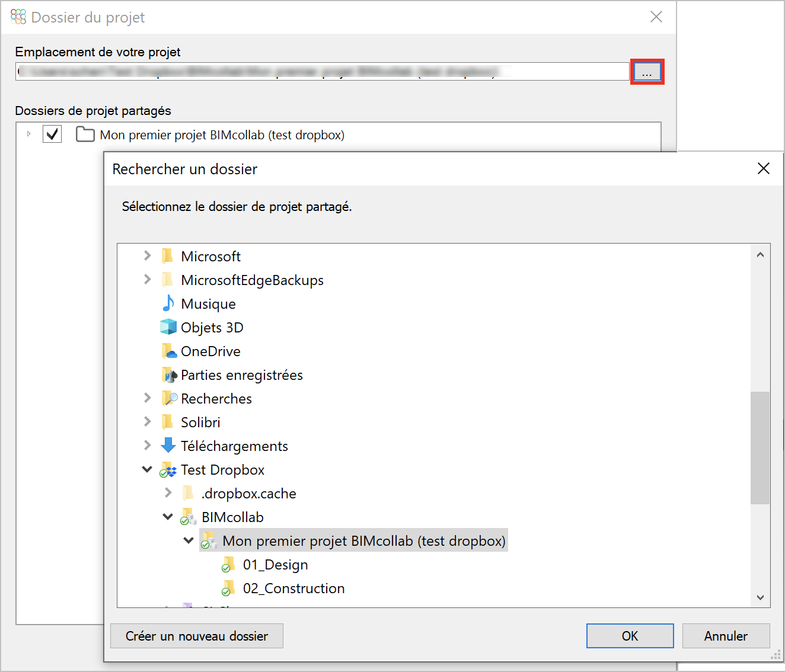Select the OneDrive label
This screenshot has height=672, width=785.
point(211,351)
